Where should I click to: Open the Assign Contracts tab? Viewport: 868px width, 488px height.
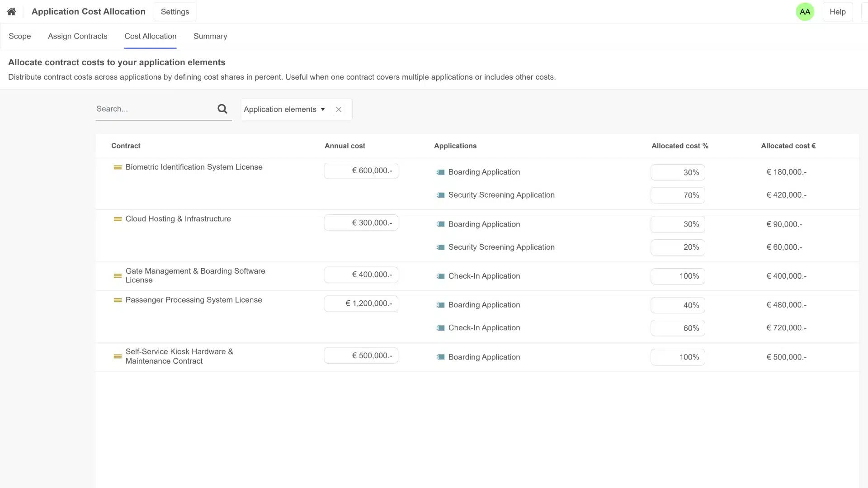pos(78,36)
